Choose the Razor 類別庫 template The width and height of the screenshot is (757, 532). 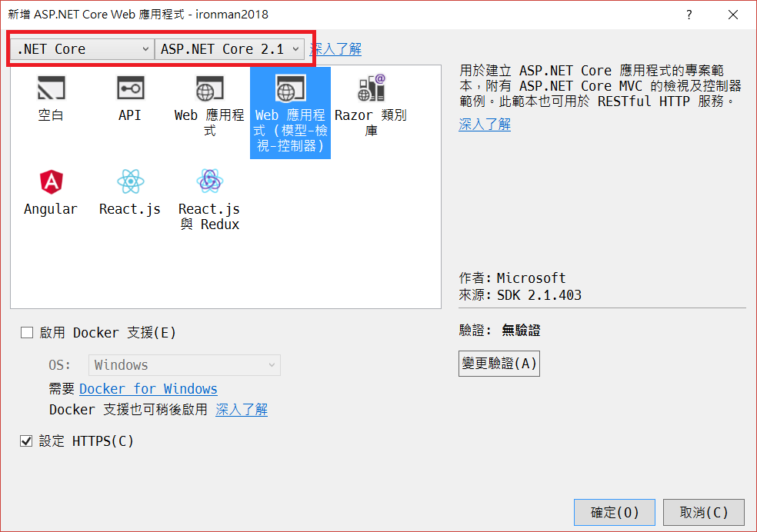(371, 105)
